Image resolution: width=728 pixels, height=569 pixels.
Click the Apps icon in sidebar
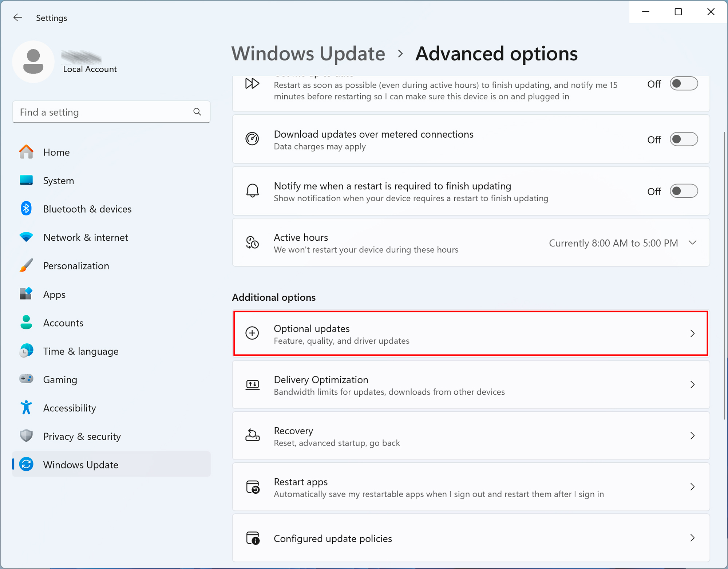[x=26, y=294]
